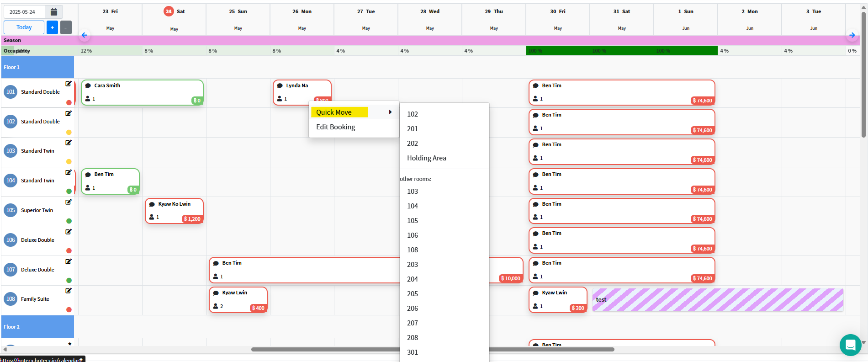Click red status dot for room 101

point(69,103)
